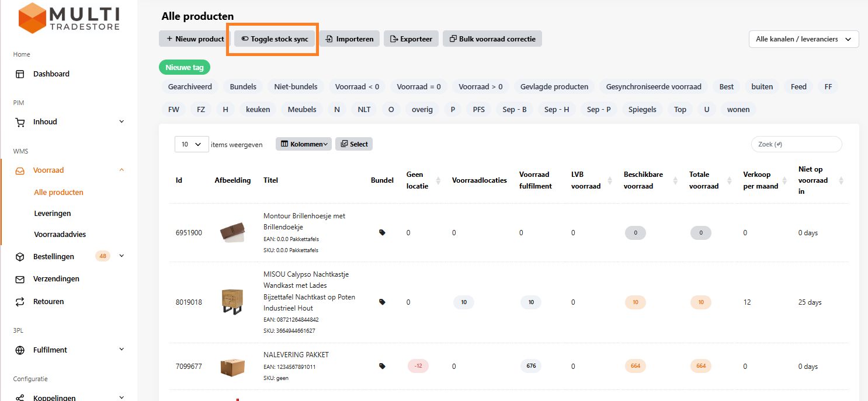Open Leveringen in the Voorraad submenu
This screenshot has width=868, height=401.
[53, 214]
